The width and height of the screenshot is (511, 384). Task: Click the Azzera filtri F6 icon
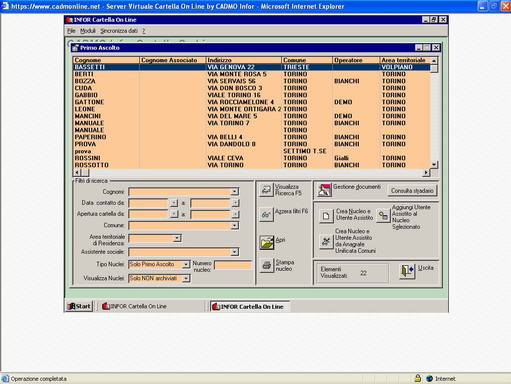tap(266, 215)
